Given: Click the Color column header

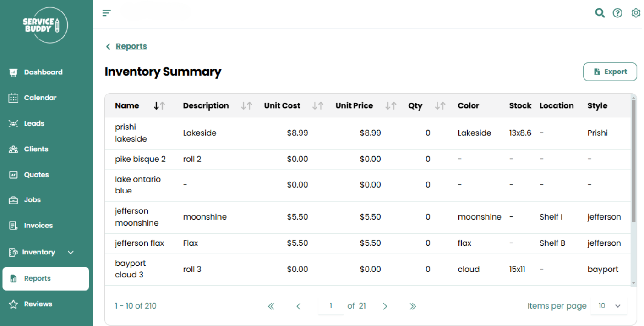Looking at the screenshot, I should point(468,106).
